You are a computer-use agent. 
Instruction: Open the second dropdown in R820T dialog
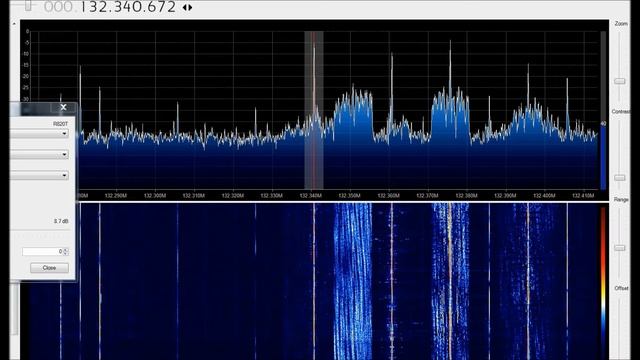pos(39,155)
